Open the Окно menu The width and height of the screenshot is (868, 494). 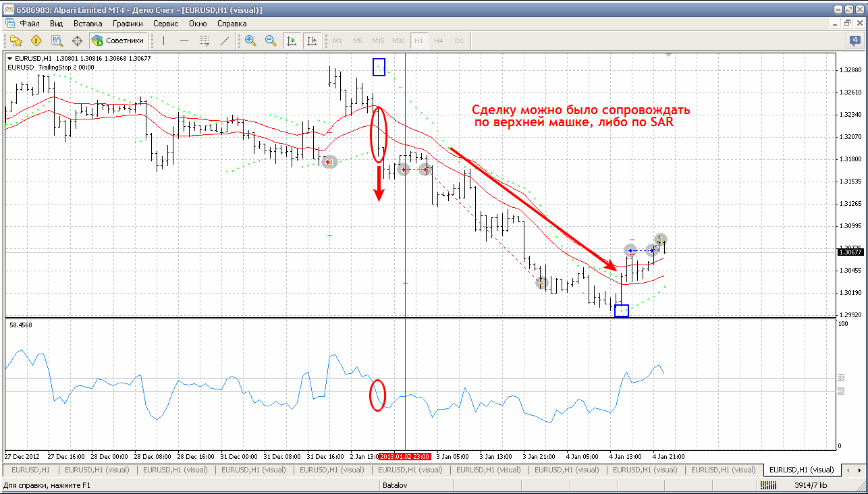click(198, 23)
